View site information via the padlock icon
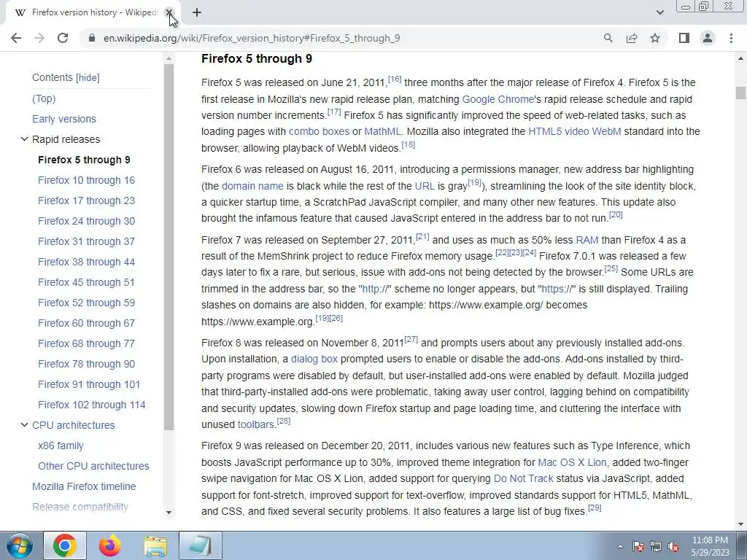The width and height of the screenshot is (747, 560). [92, 38]
